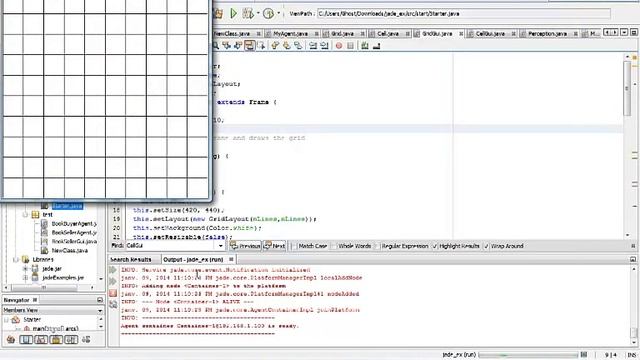Select the Output - jade_ex (run) tab

(193, 260)
